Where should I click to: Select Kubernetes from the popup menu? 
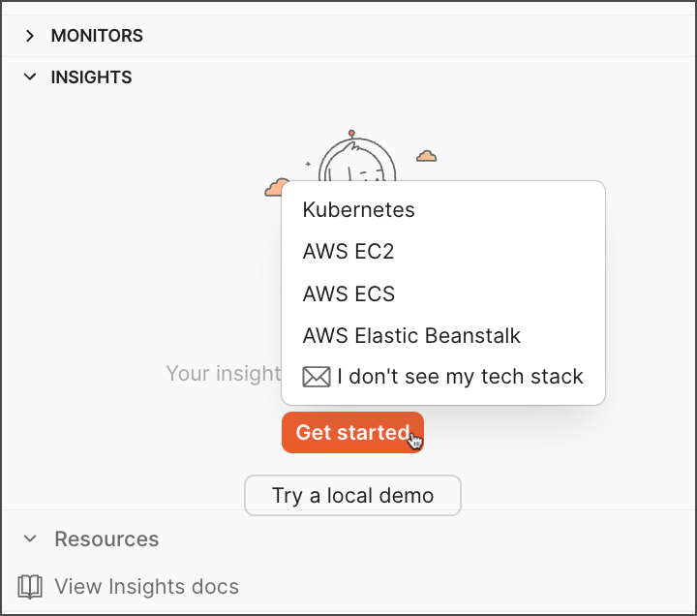pos(358,210)
